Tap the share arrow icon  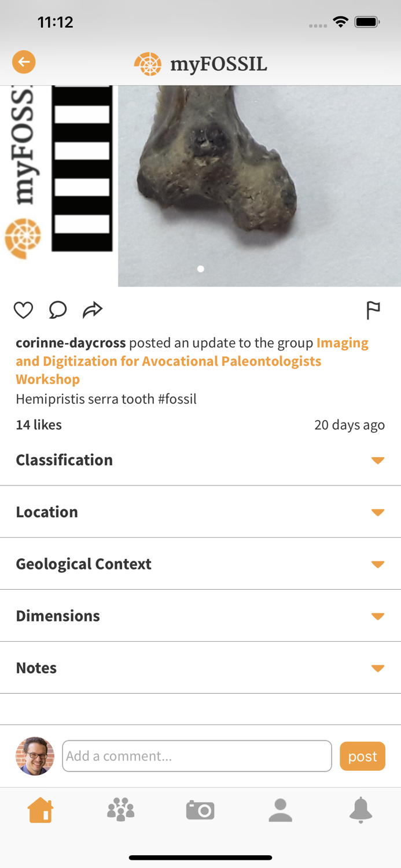tap(93, 310)
